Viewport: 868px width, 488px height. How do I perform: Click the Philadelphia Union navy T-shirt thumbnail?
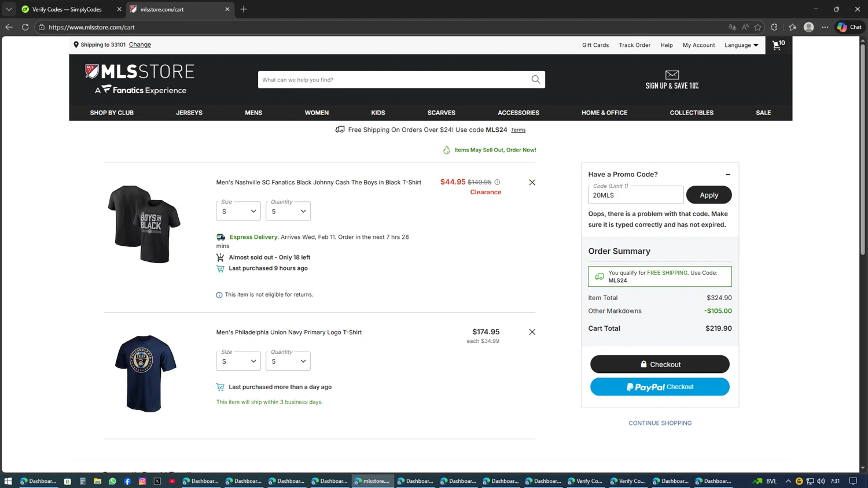click(x=145, y=374)
